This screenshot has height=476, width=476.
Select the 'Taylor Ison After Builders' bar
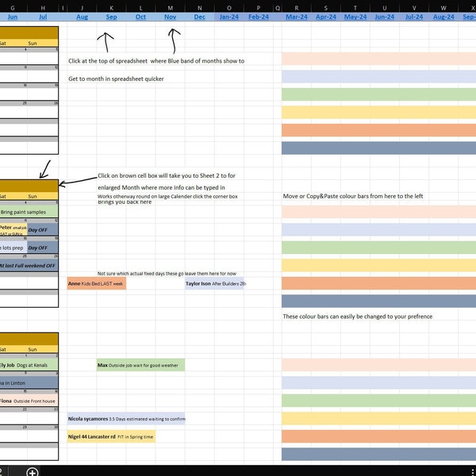click(215, 283)
